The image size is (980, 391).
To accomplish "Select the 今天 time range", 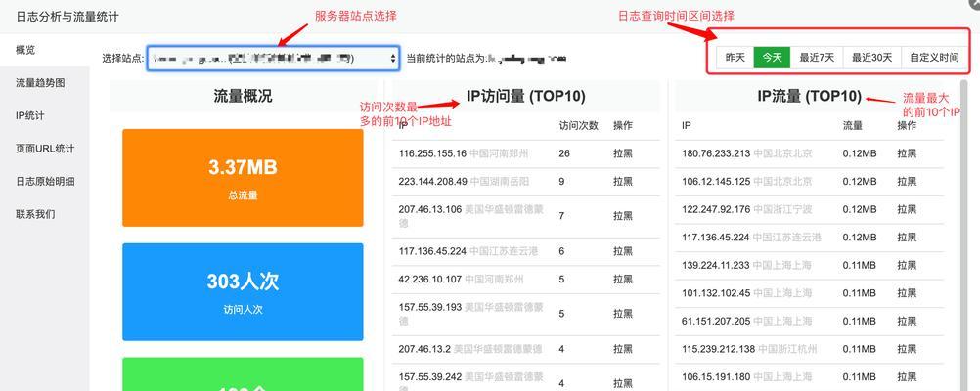I will tap(772, 58).
